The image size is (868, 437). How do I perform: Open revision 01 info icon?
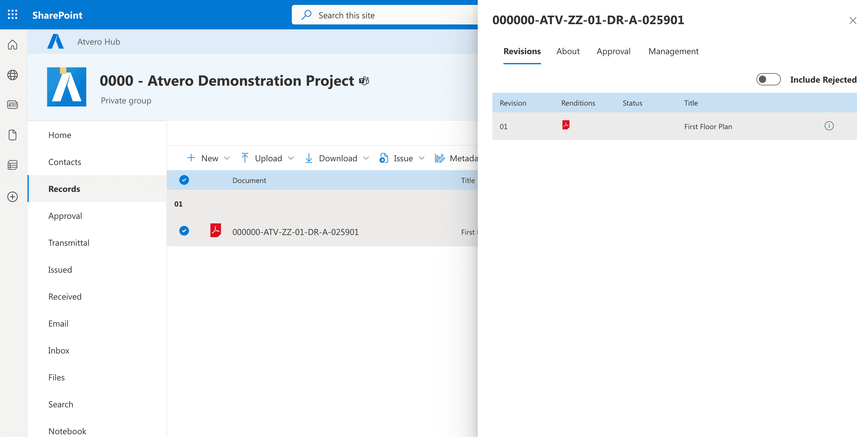829,126
